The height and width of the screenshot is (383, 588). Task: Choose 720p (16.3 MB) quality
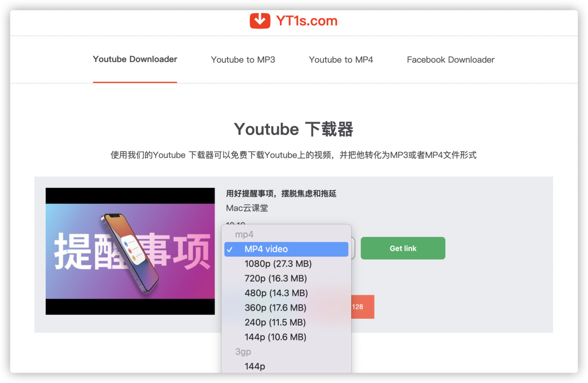tap(286, 278)
